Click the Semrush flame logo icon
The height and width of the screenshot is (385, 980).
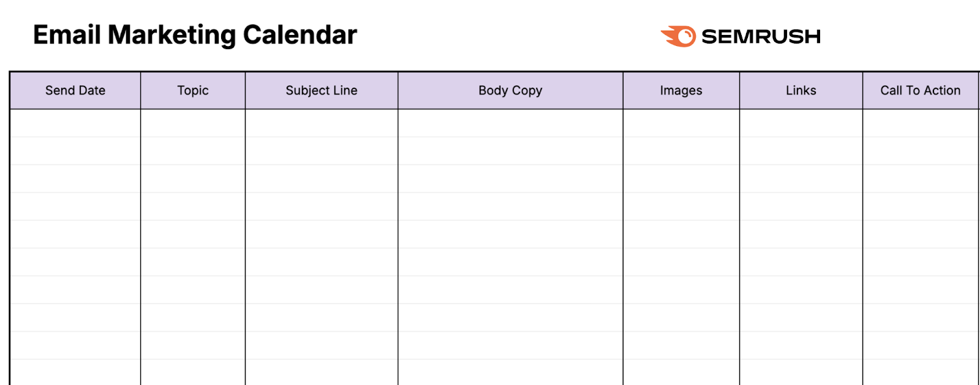pos(679,36)
